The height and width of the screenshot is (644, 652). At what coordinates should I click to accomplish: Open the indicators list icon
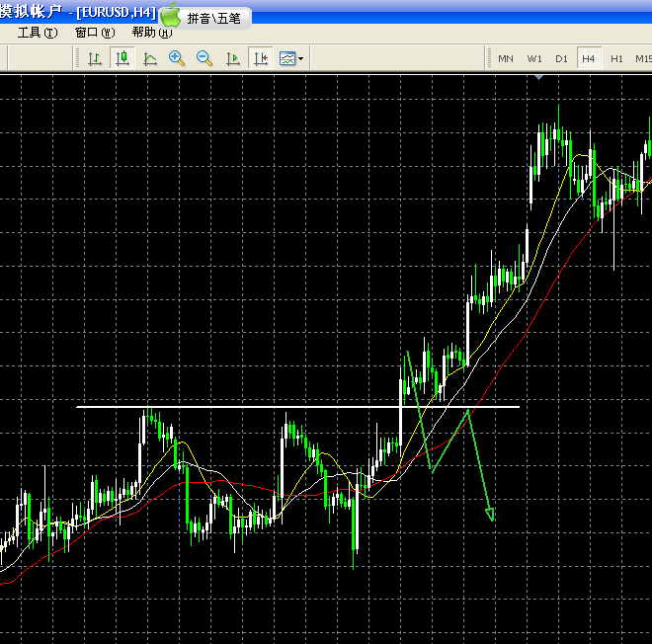pos(287,58)
